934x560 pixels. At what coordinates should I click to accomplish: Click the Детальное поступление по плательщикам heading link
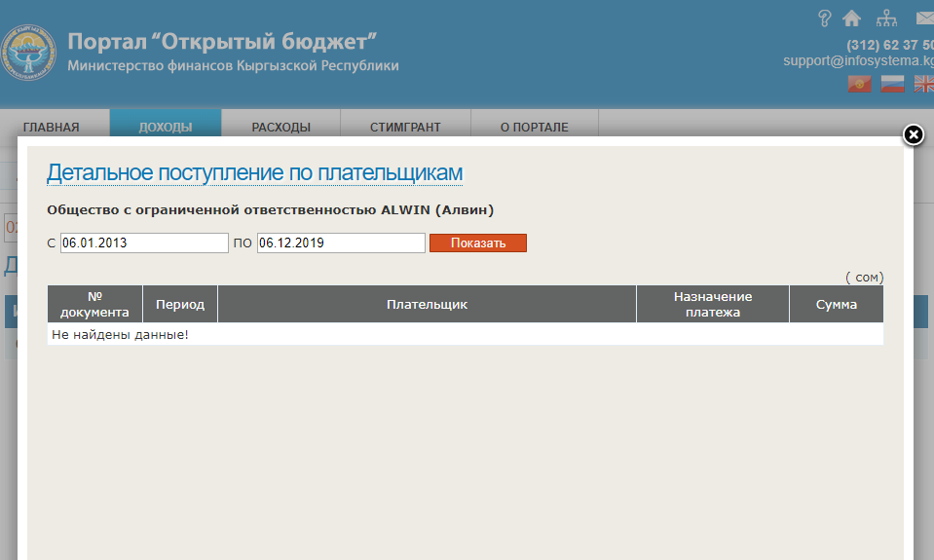point(254,173)
